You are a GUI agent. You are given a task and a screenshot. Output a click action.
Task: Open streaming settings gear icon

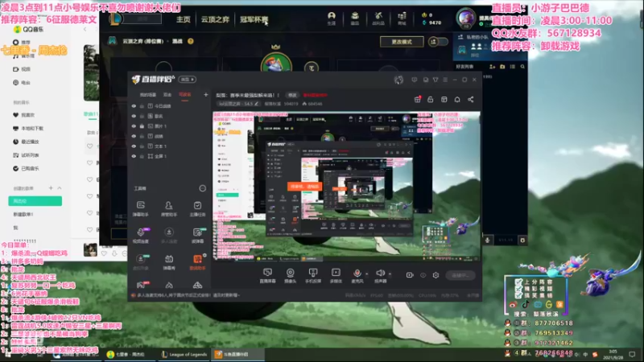pyautogui.click(x=436, y=275)
